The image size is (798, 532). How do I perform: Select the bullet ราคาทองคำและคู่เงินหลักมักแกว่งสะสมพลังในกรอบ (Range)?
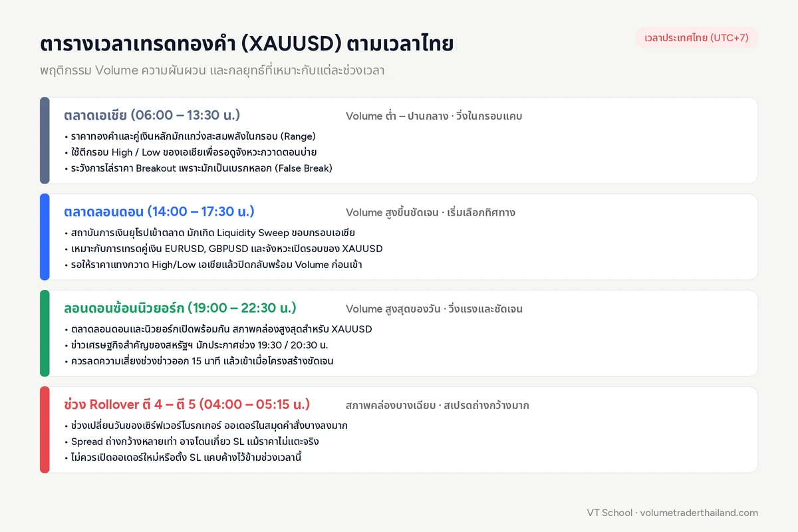click(x=190, y=136)
